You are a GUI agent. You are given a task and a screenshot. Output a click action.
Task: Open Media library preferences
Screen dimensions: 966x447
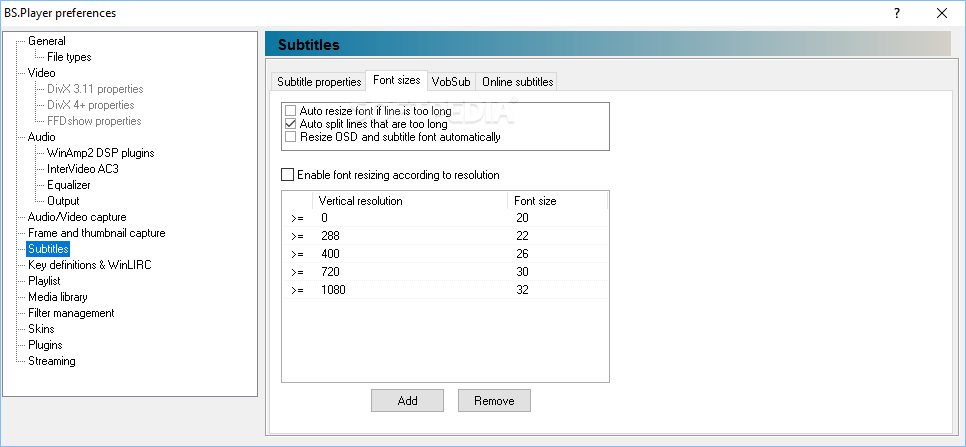tap(58, 297)
